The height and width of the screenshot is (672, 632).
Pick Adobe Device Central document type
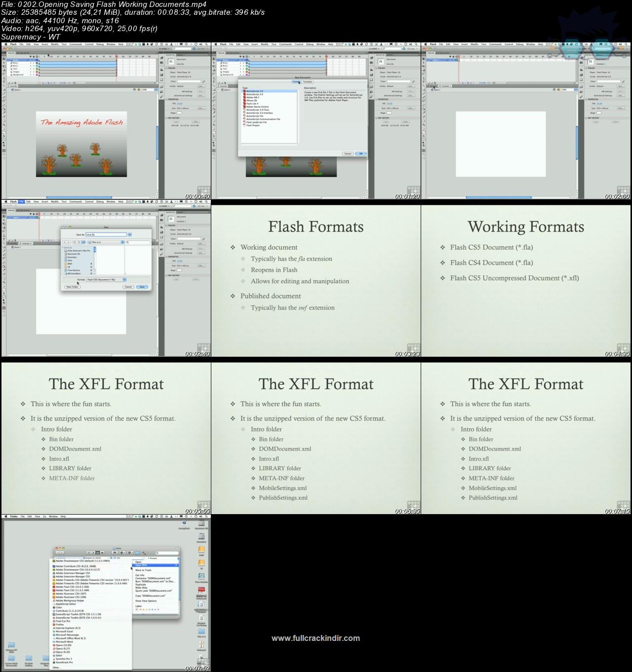(269, 107)
